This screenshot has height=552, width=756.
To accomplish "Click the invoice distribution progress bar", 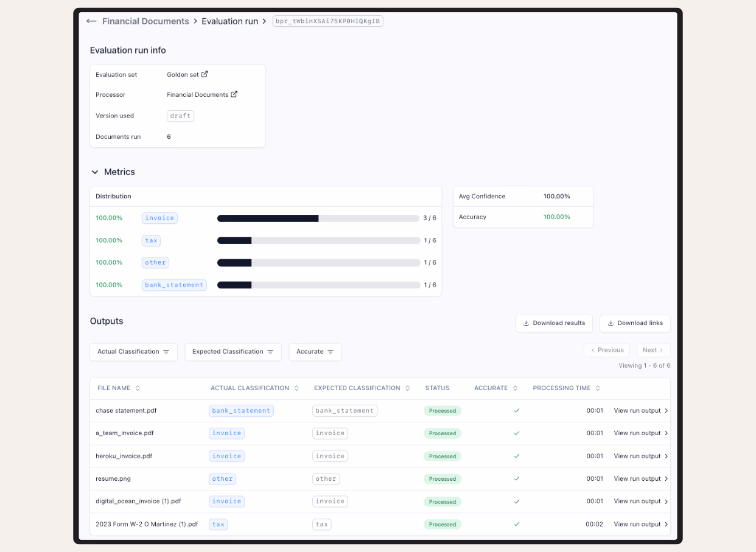I will tap(318, 218).
